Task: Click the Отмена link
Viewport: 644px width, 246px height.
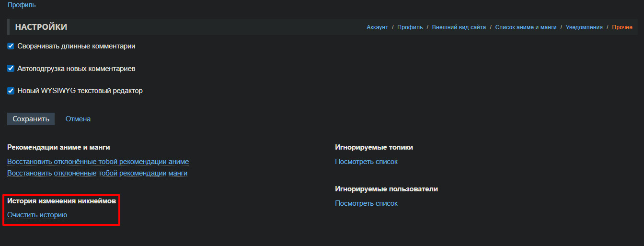Action: click(x=78, y=119)
